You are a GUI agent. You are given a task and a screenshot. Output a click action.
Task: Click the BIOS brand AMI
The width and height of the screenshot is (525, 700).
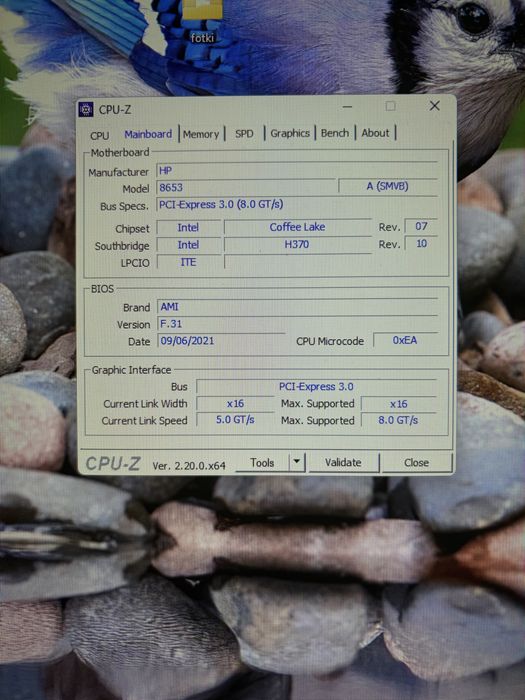(x=297, y=307)
